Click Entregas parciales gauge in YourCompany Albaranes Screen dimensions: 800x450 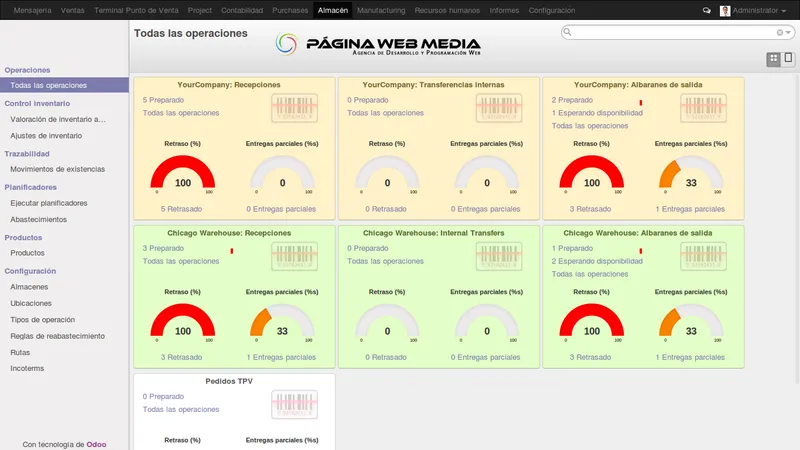(x=691, y=174)
